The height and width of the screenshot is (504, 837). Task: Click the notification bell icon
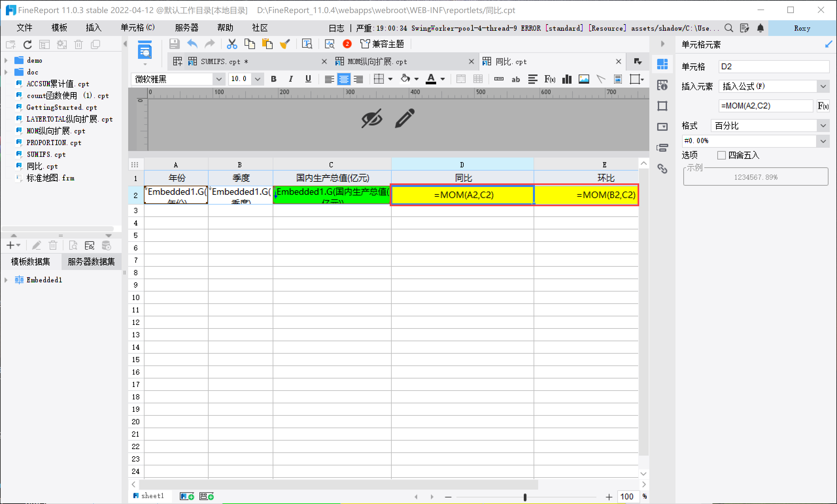click(760, 28)
